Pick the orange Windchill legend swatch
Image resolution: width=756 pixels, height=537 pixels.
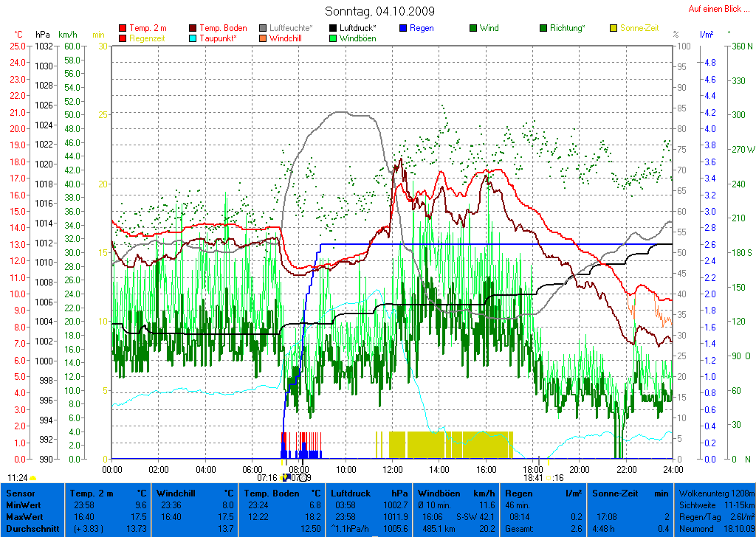pyautogui.click(x=264, y=38)
